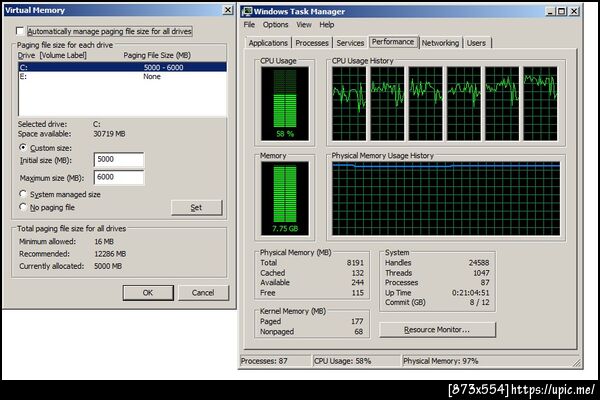Select the Performance tab
This screenshot has height=400, width=600.
coord(393,42)
